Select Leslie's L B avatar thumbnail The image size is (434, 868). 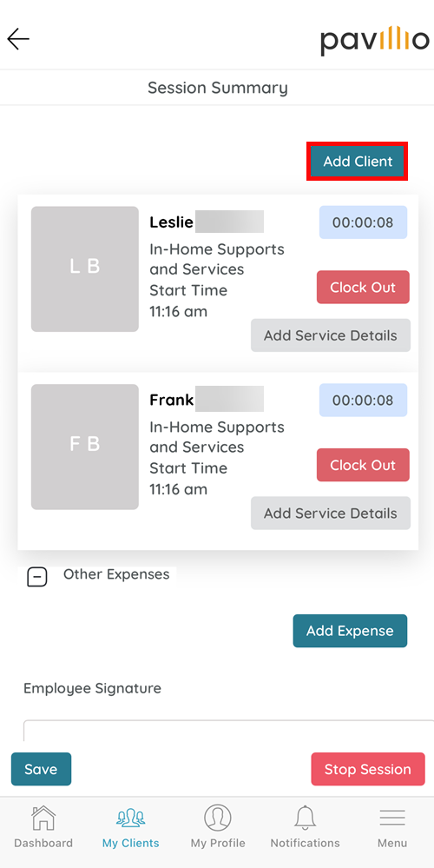coord(84,269)
